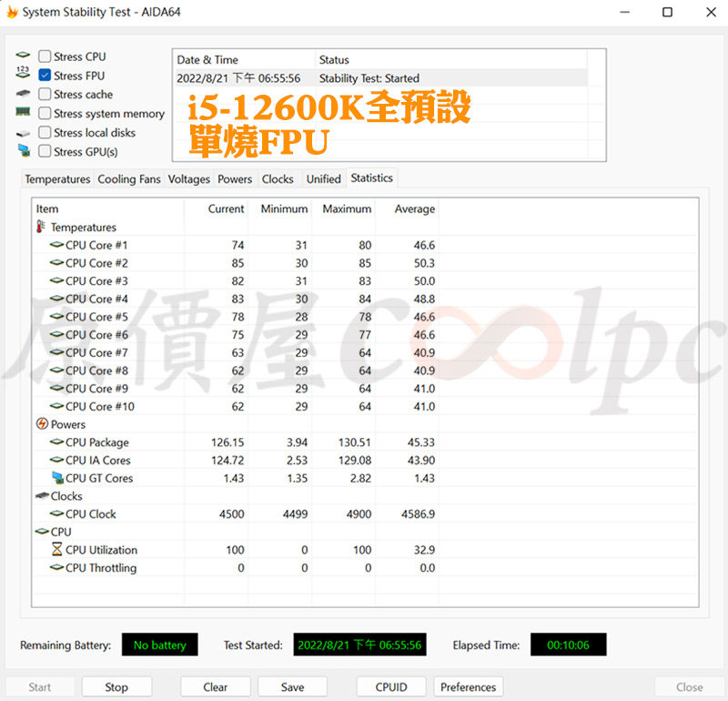
Task: Enable the Stress CPU checkbox
Action: click(x=45, y=56)
